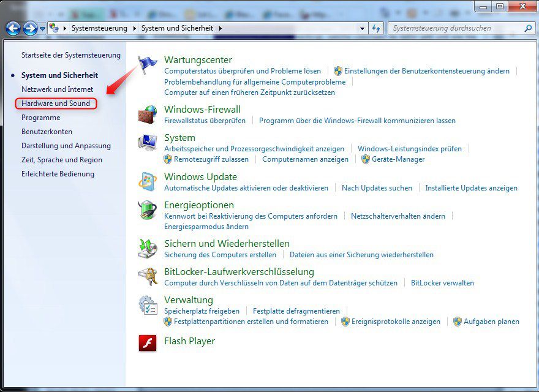Select the Sichern und Wiederherstellen icon
Image resolution: width=539 pixels, height=392 pixels.
point(147,248)
